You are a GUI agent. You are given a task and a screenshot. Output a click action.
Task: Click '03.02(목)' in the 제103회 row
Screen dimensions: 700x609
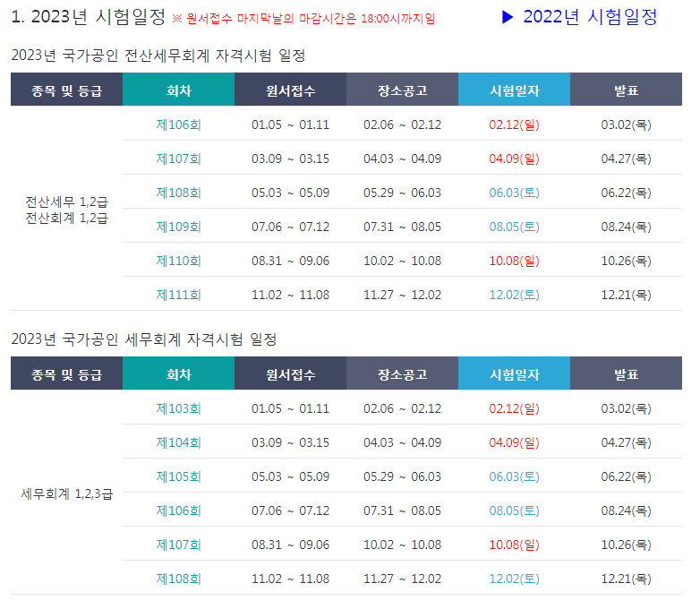[x=626, y=408]
